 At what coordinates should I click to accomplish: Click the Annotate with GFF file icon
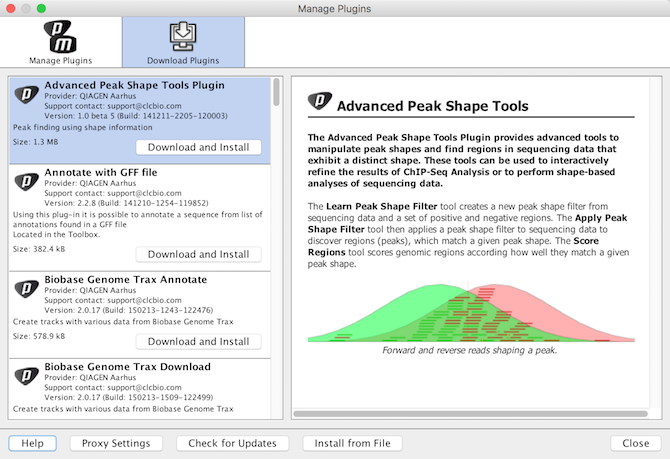(26, 182)
